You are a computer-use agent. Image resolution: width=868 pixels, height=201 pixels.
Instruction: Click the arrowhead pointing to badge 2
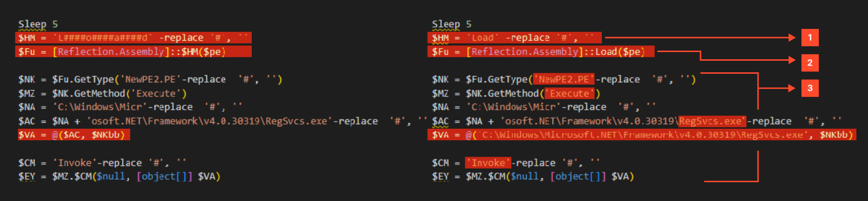pyautogui.click(x=791, y=60)
